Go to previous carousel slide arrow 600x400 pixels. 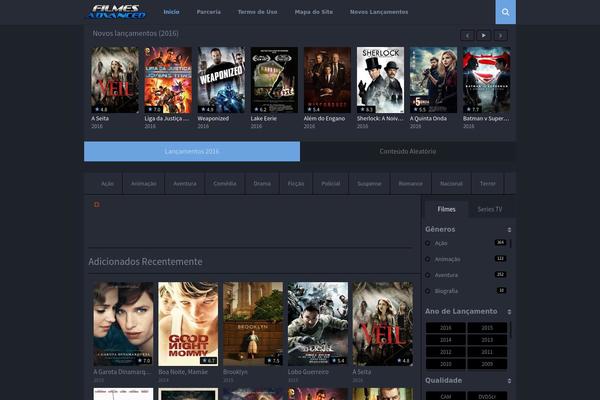pyautogui.click(x=467, y=36)
